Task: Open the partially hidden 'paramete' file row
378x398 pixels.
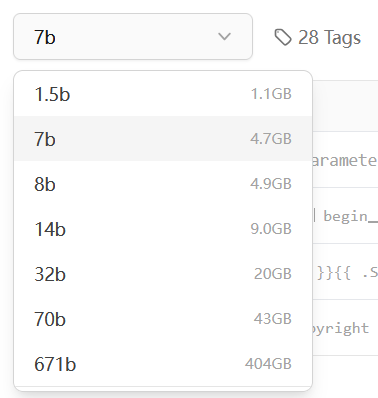Action: click(x=345, y=160)
